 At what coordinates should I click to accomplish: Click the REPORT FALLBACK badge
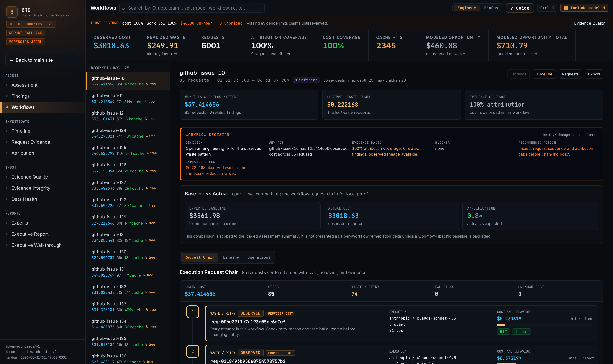pyautogui.click(x=25, y=33)
